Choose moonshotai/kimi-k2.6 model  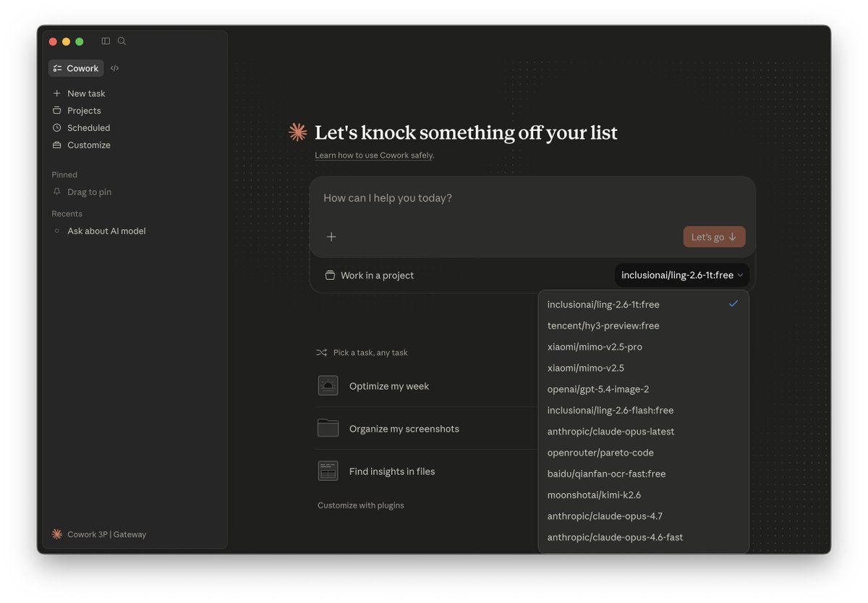pyautogui.click(x=643, y=495)
